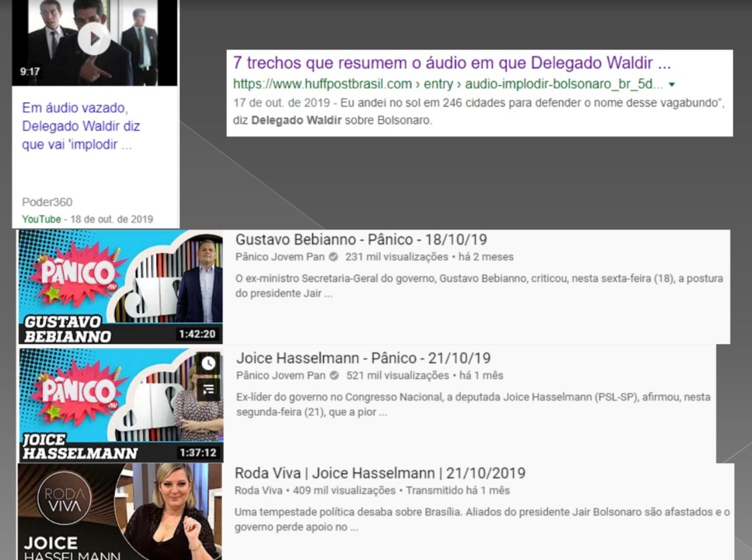Play the Delegado Waldir leaked audio video
Image resolution: width=752 pixels, height=560 pixels.
coord(94,38)
